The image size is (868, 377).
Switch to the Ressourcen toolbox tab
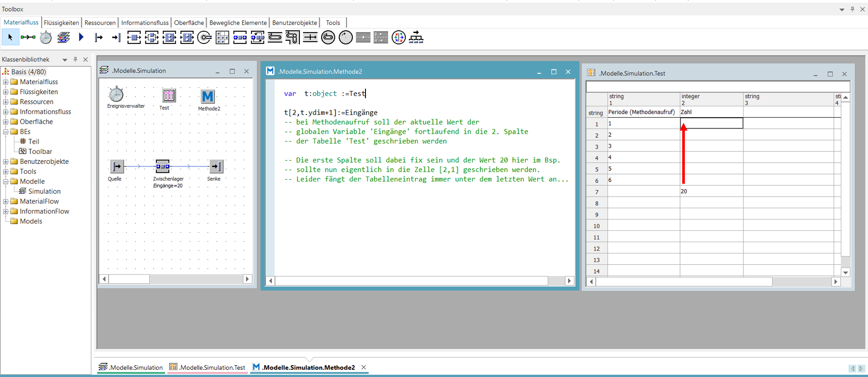pyautogui.click(x=100, y=23)
